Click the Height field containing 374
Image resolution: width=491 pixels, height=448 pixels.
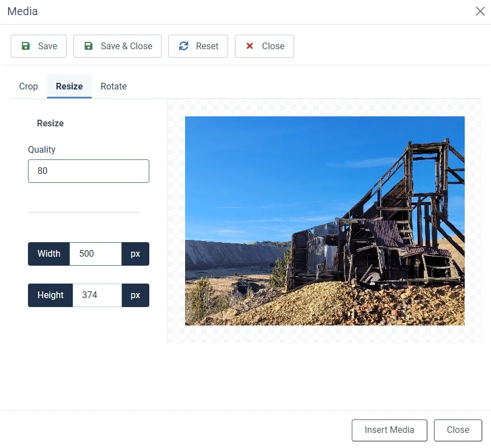(x=97, y=295)
